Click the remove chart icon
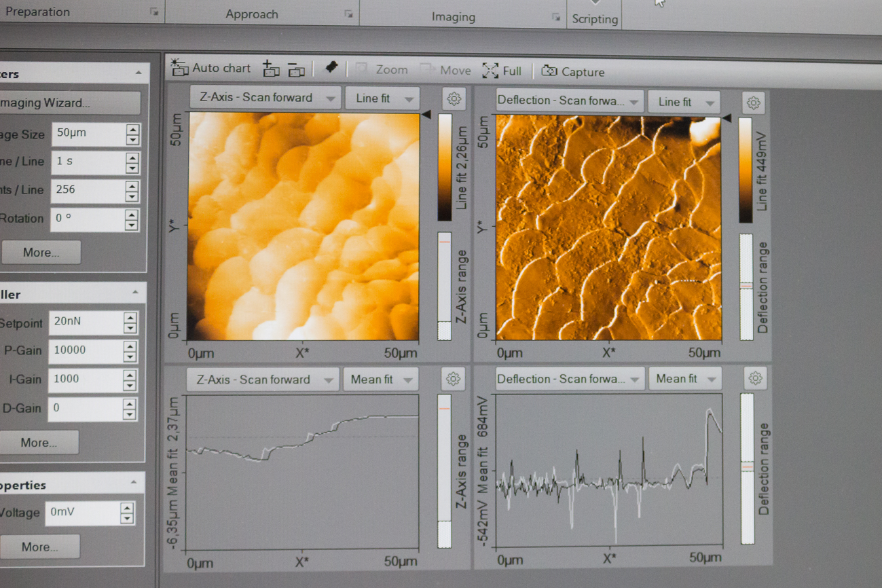Image resolution: width=882 pixels, height=588 pixels. tap(296, 69)
